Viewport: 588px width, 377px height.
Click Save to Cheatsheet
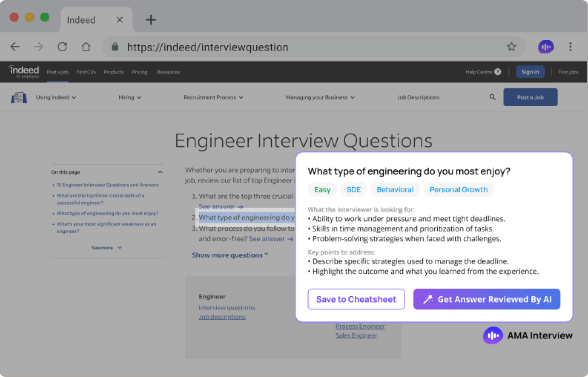[356, 299]
